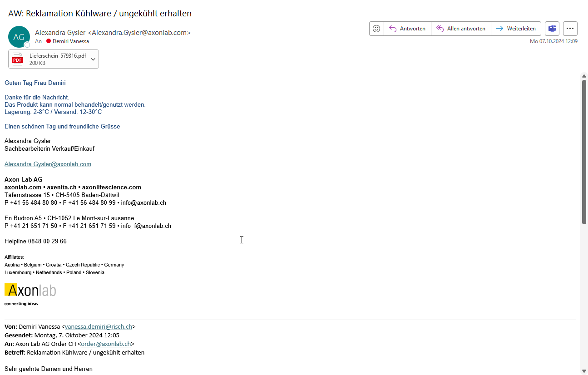Click the email subject line
Viewport: 588px width, 375px height.
[x=100, y=14]
